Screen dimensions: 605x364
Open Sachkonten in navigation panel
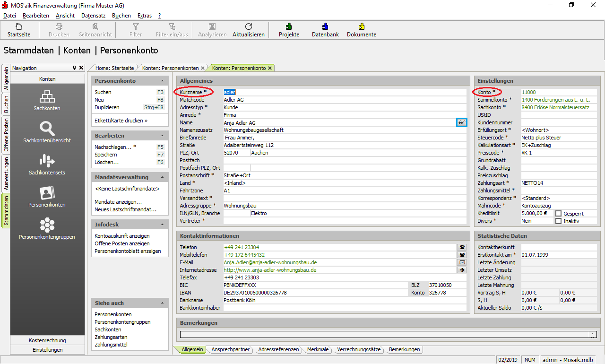pos(47,97)
